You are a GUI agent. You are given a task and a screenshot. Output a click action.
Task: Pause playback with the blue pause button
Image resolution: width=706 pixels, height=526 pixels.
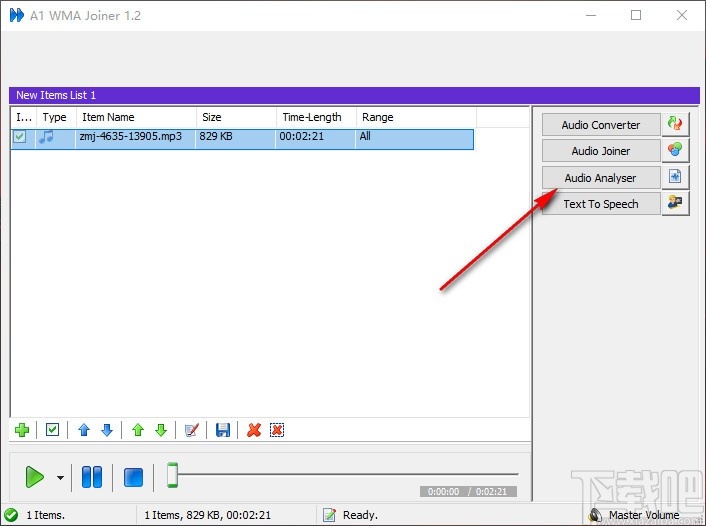click(x=92, y=477)
